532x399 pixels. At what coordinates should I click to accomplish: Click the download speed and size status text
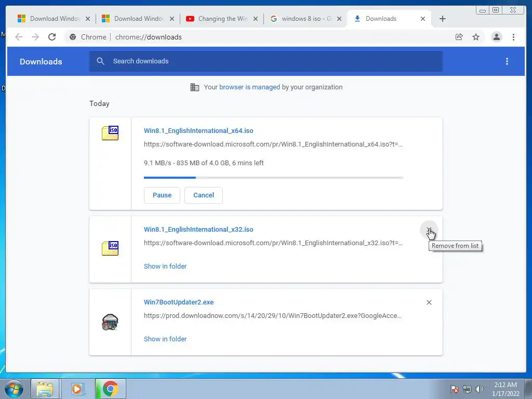[x=204, y=163]
